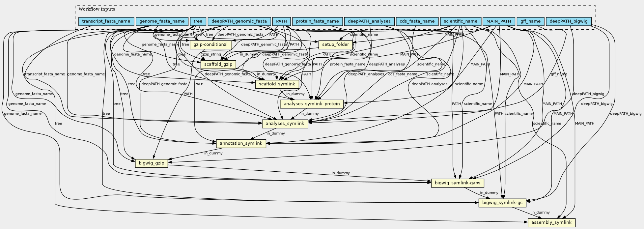Click the analyses_symlink step box

(x=285, y=124)
